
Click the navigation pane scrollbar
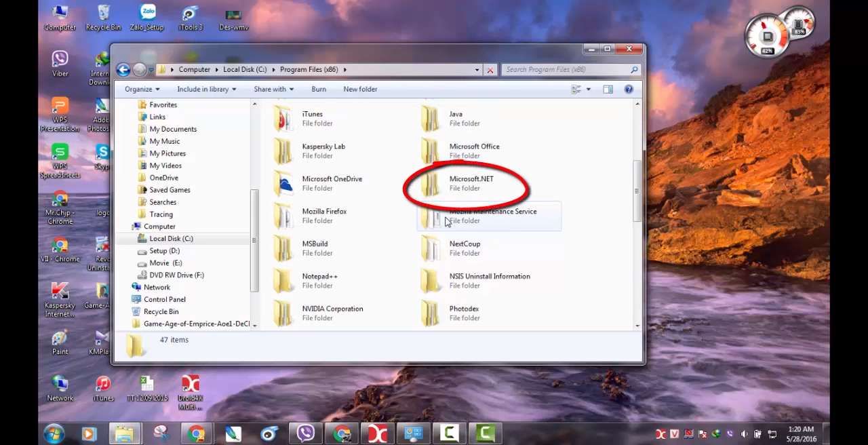pyautogui.click(x=254, y=241)
